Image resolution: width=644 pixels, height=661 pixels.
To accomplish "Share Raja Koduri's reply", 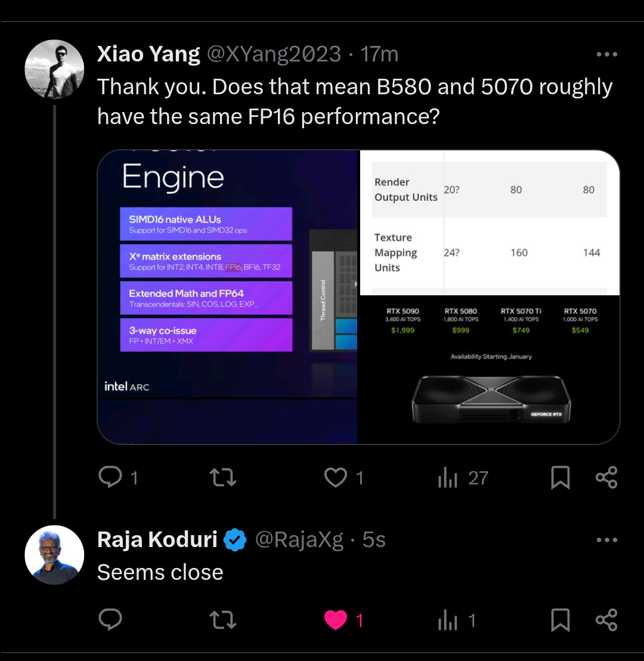I will pyautogui.click(x=606, y=620).
